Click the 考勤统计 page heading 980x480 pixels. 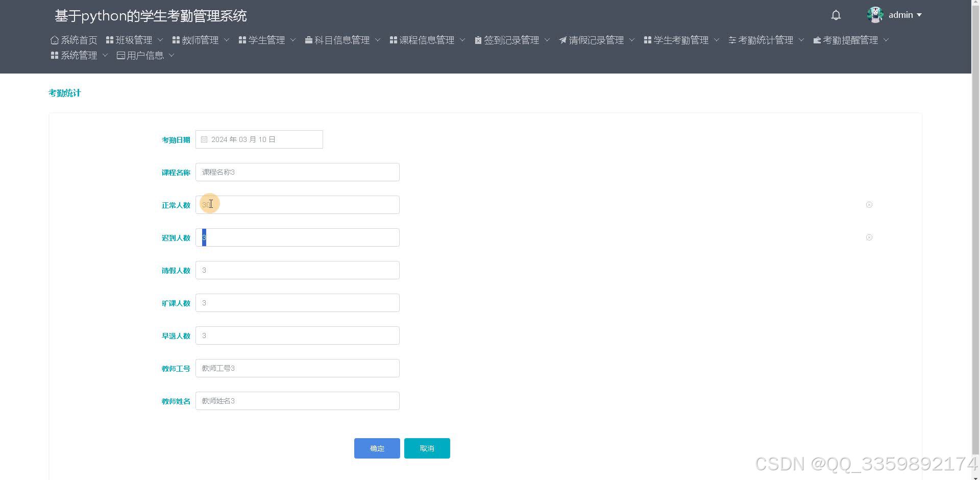pyautogui.click(x=65, y=93)
